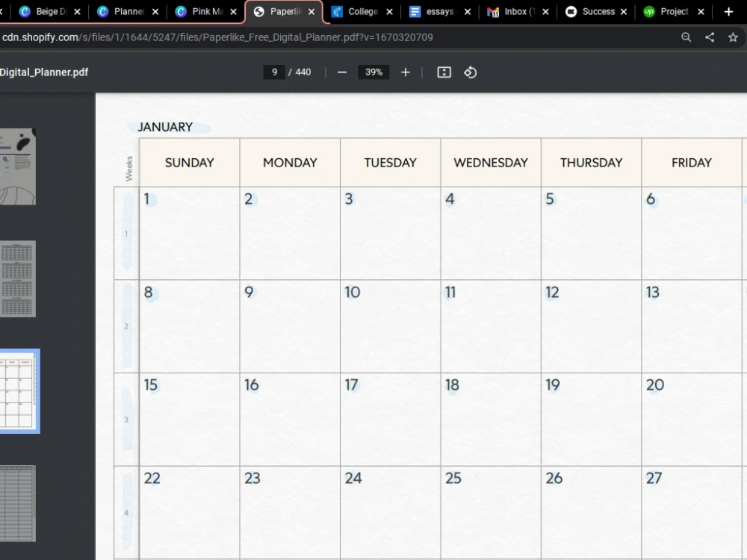Click the week 3 link in Weeks column

click(x=126, y=420)
